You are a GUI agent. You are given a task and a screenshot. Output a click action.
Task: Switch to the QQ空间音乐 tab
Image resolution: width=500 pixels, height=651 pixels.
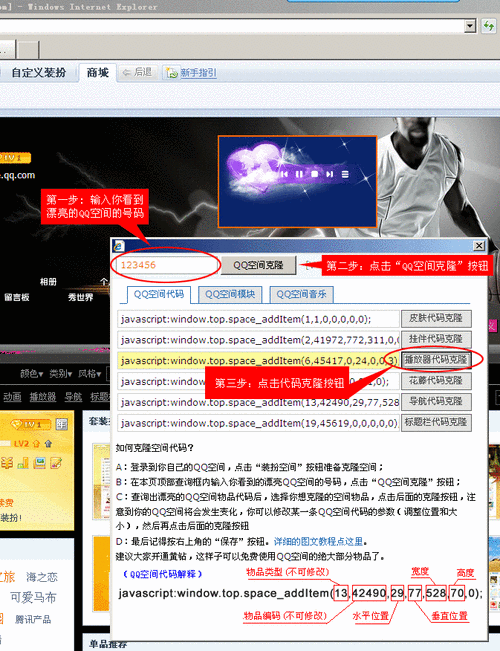(301, 294)
